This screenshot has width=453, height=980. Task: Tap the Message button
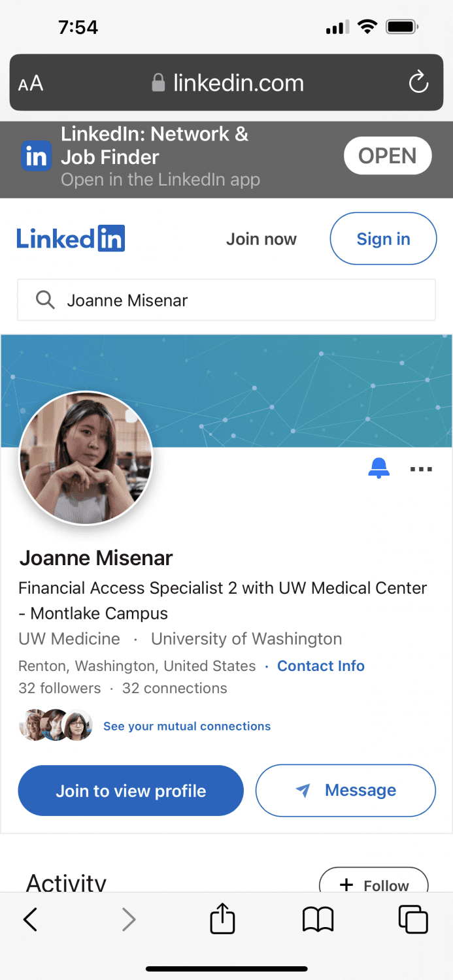click(345, 791)
